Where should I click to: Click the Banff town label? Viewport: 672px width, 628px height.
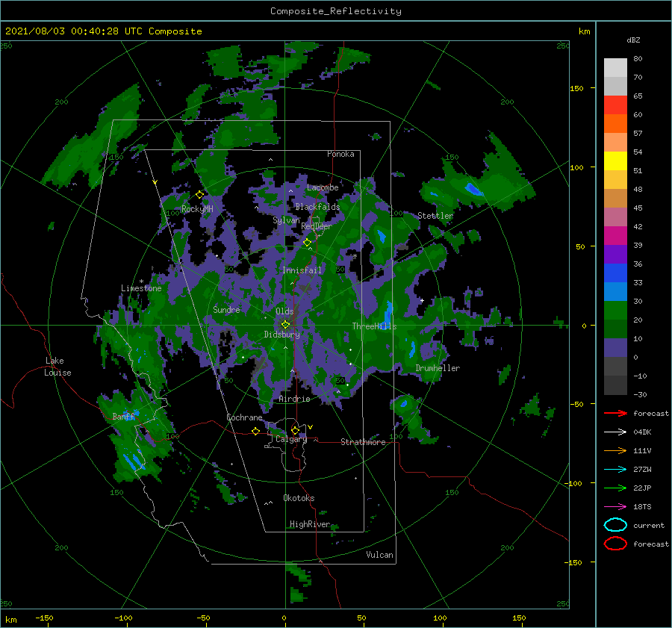point(123,416)
